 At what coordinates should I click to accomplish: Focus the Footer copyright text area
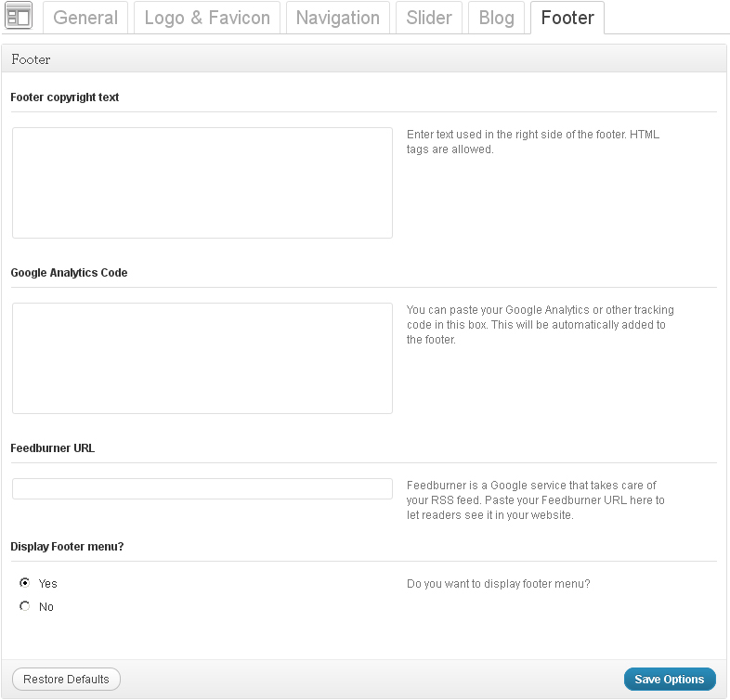click(x=202, y=183)
